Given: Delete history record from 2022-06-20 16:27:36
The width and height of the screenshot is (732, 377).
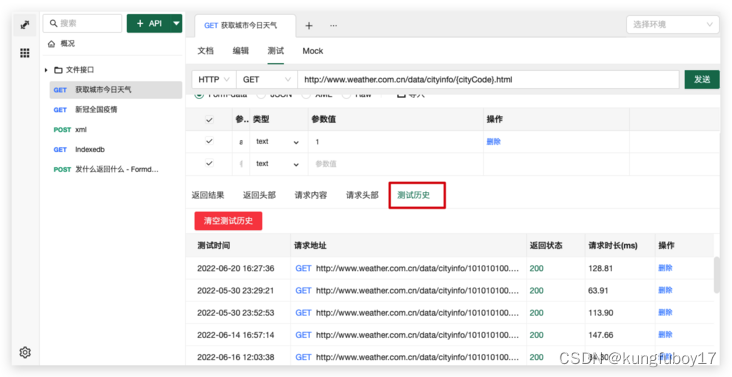Looking at the screenshot, I should pyautogui.click(x=665, y=268).
